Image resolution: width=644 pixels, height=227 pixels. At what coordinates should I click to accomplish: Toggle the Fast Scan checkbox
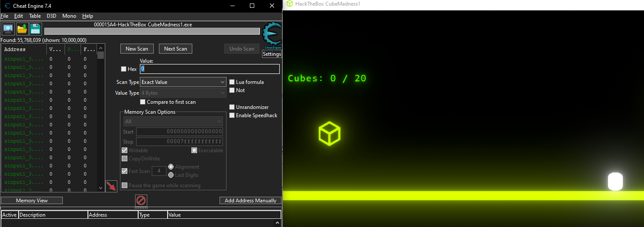click(x=125, y=171)
